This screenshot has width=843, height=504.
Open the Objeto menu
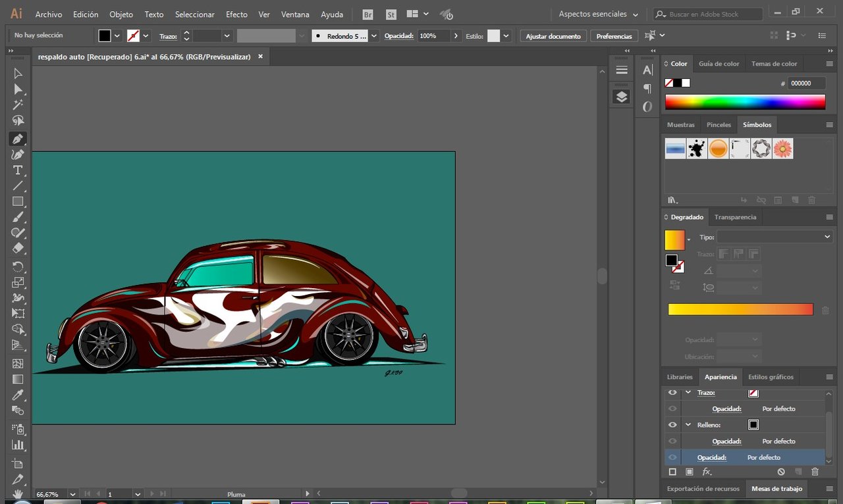point(121,14)
